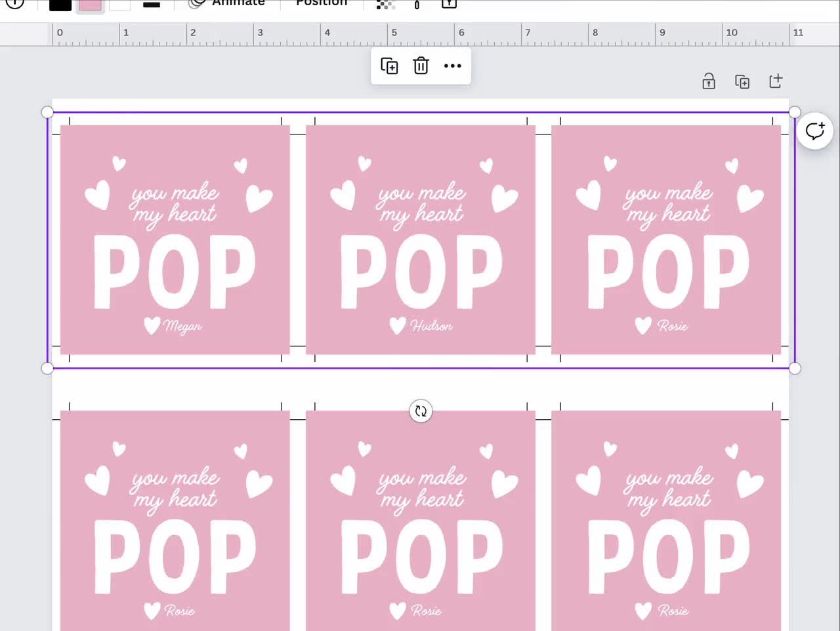Click the bottom-right corner resize handle
The height and width of the screenshot is (631, 840).
tap(795, 368)
